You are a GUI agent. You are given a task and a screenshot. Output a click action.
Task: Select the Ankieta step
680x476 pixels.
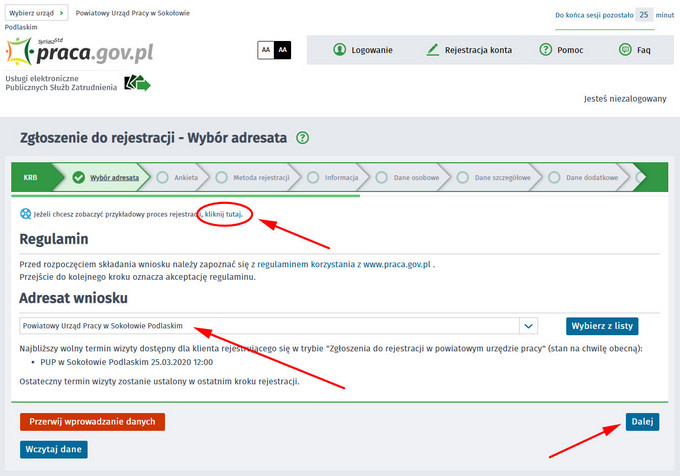coord(177,177)
